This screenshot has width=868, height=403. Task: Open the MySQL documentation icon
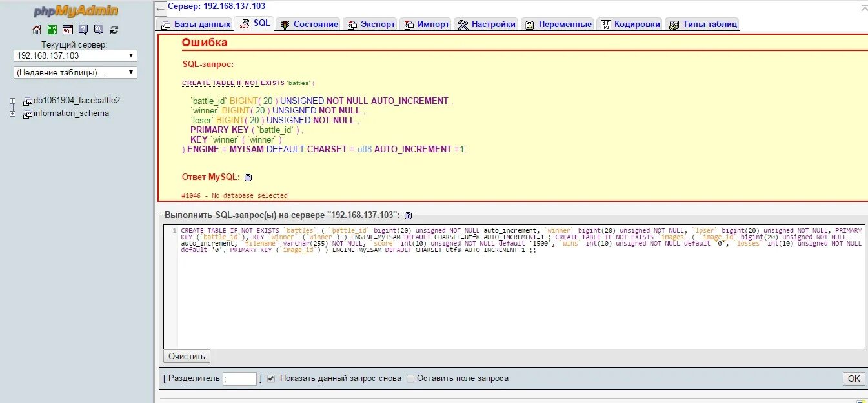99,30
